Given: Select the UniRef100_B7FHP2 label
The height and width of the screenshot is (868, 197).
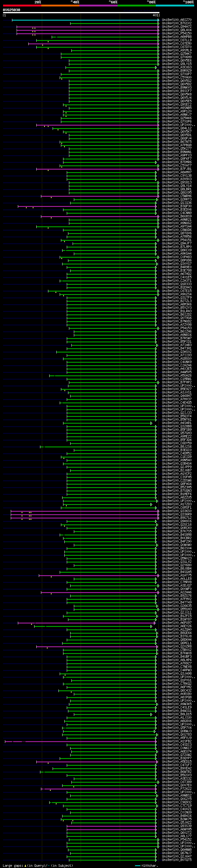Looking at the screenshot, I should click(x=176, y=382).
